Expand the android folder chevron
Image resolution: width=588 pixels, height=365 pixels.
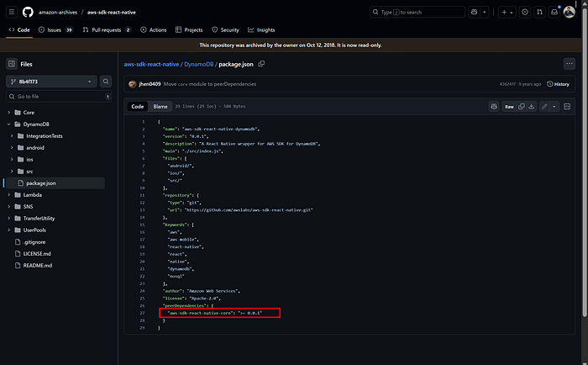coord(12,147)
